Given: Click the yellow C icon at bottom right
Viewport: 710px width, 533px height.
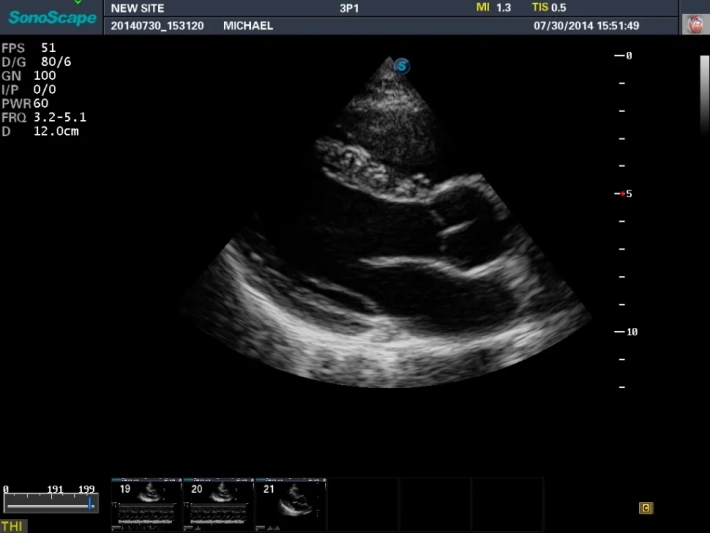Looking at the screenshot, I should coord(646,508).
